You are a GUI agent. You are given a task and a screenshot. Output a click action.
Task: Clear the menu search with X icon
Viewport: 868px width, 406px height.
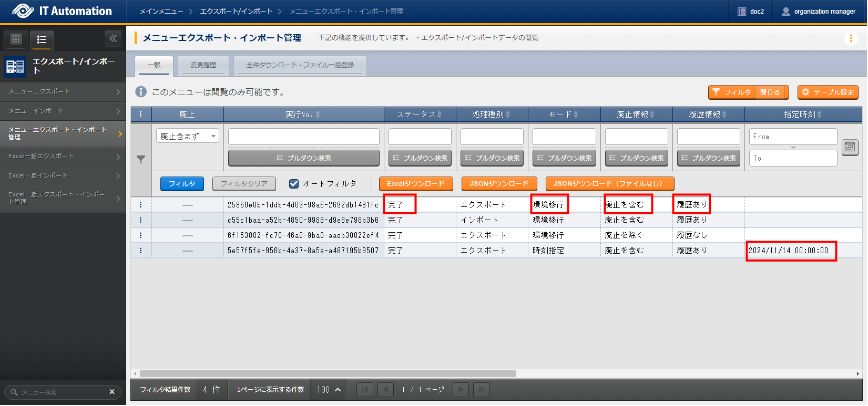click(x=111, y=392)
